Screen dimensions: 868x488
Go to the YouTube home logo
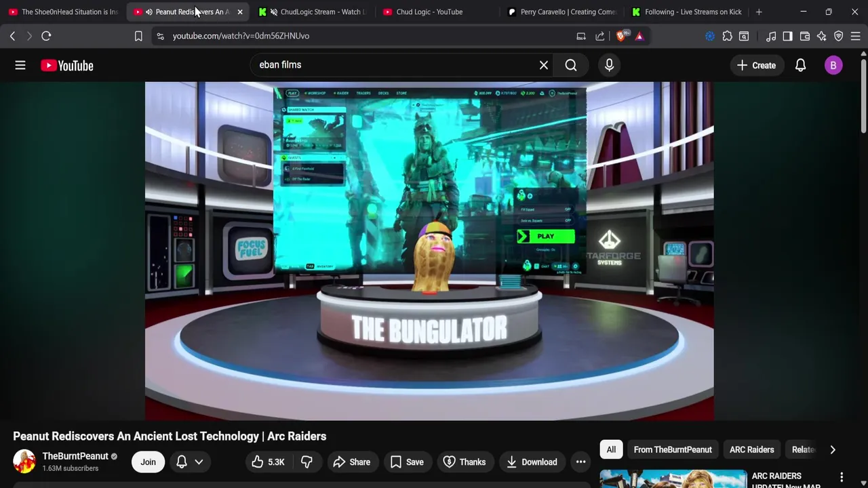tap(66, 65)
